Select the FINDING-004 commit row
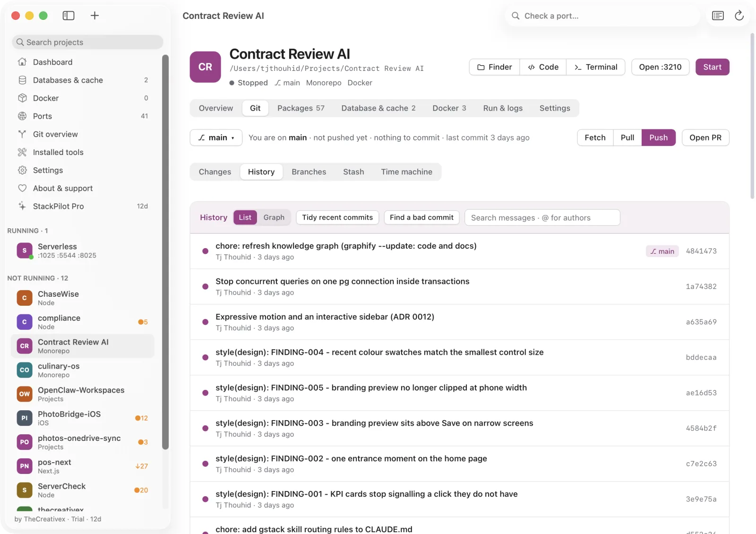 coord(459,357)
